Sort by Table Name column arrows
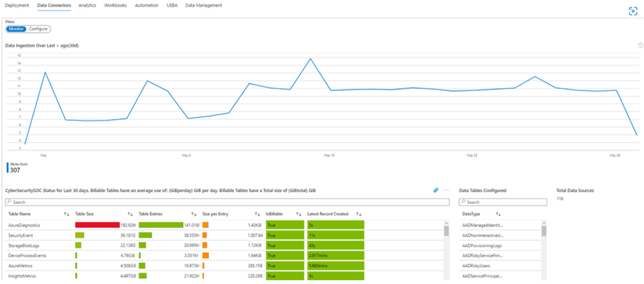 (x=66, y=214)
